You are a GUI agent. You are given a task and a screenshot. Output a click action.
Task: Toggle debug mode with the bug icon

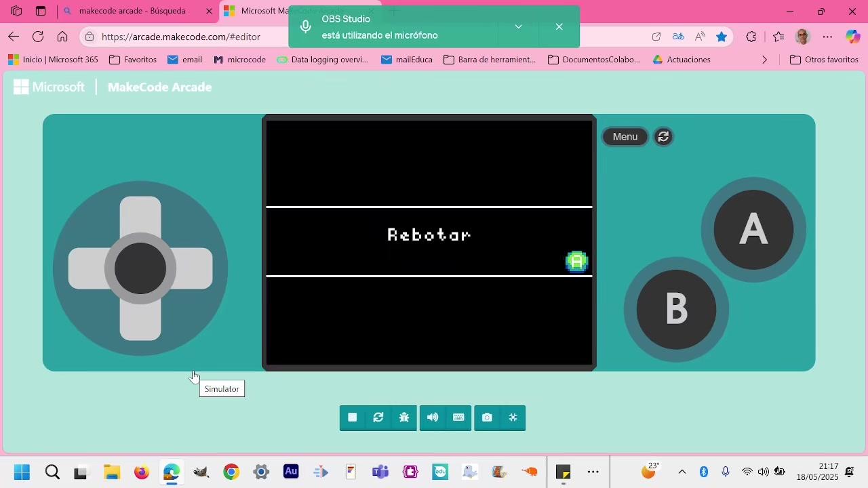[404, 418]
